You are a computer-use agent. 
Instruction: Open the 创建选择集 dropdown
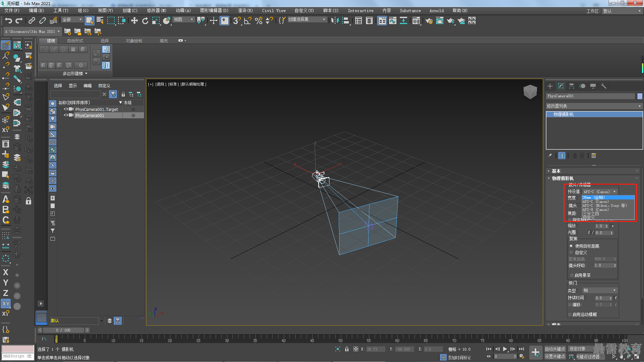tap(307, 19)
